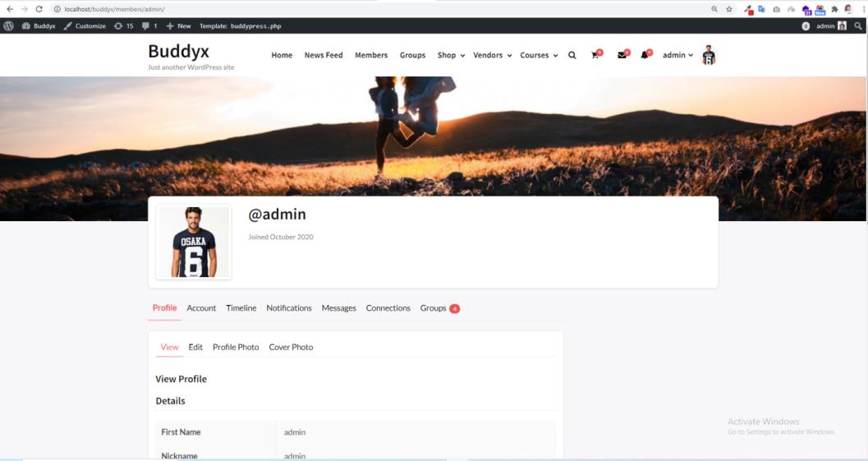Viewport: 868px width, 461px height.
Task: Open the New content menu
Action: [x=178, y=25]
